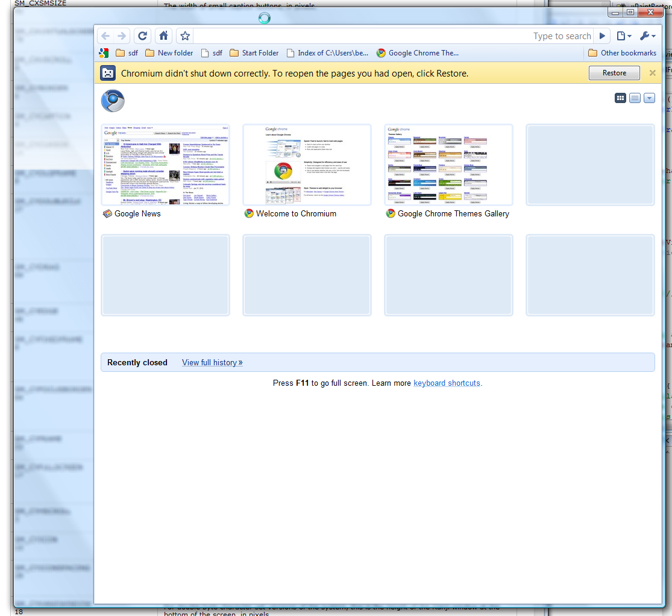Bookmark this page with the star
Screen dimensions: 672x616
click(185, 36)
